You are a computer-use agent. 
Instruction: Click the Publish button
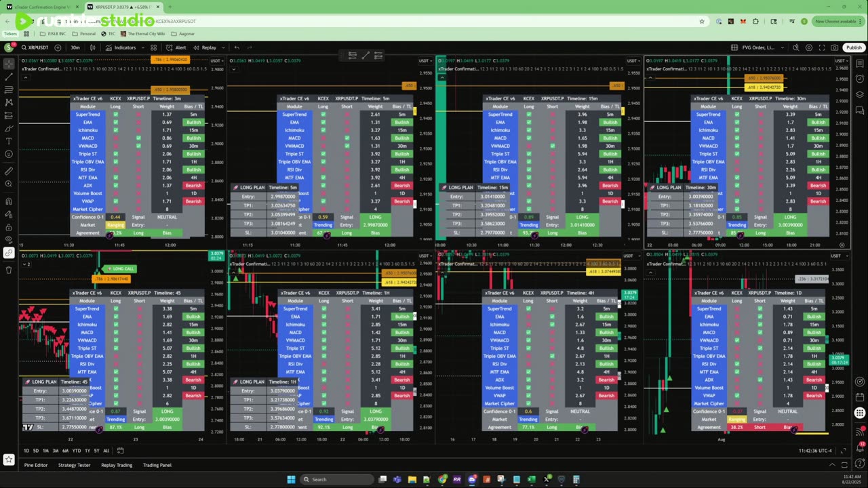click(x=854, y=47)
